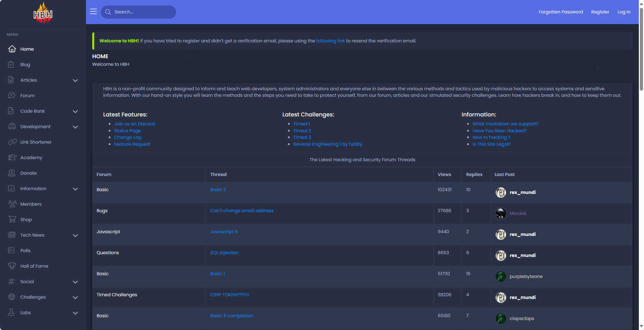Open 'Is This Site Legal?' link
The image size is (644, 330).
pos(491,144)
